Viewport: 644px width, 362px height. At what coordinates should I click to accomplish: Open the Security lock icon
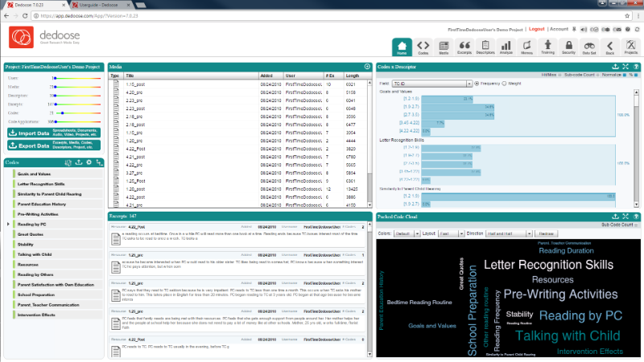click(x=568, y=47)
